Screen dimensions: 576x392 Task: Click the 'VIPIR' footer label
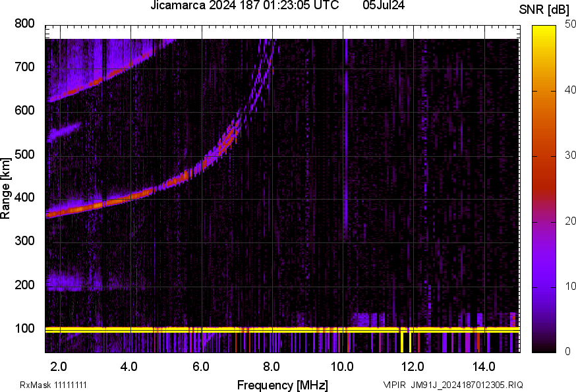pos(395,385)
